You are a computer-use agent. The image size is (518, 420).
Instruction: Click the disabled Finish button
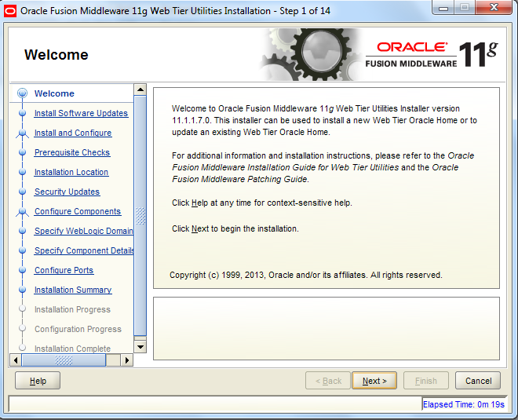click(x=426, y=381)
